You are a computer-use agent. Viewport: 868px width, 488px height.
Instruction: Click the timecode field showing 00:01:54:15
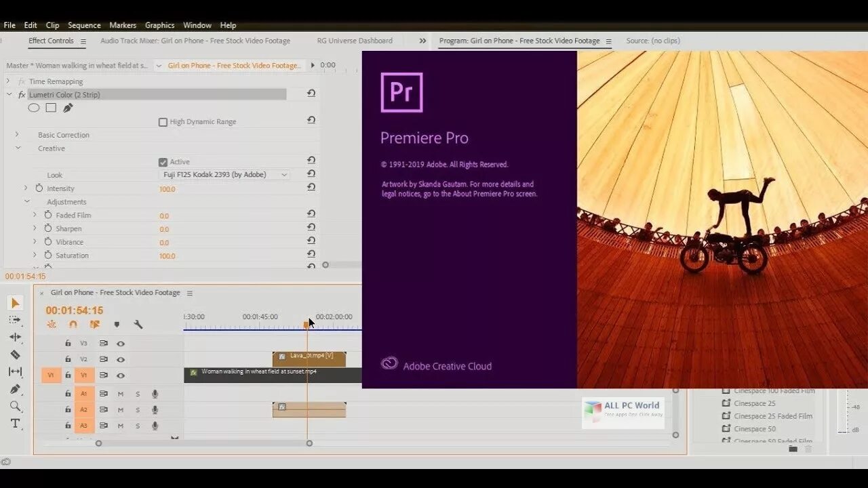tap(73, 310)
